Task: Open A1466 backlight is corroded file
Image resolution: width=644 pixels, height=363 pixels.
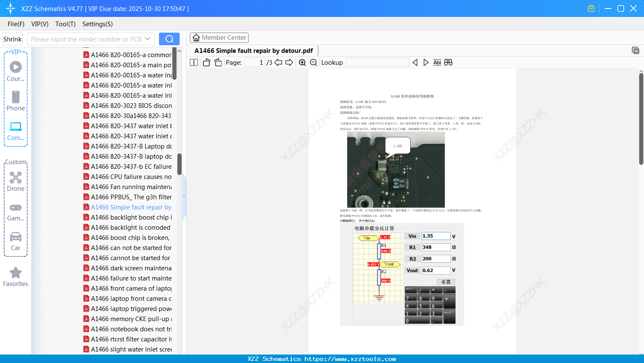Action: coord(127,228)
